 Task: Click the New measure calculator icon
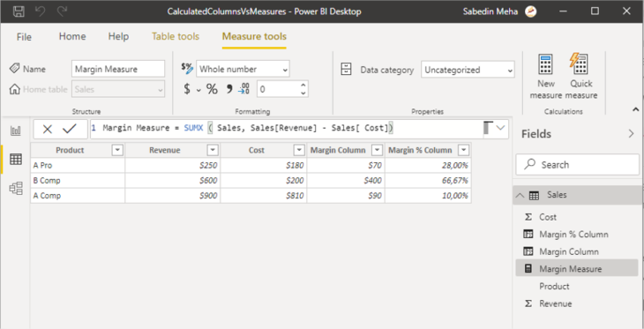coord(546,64)
